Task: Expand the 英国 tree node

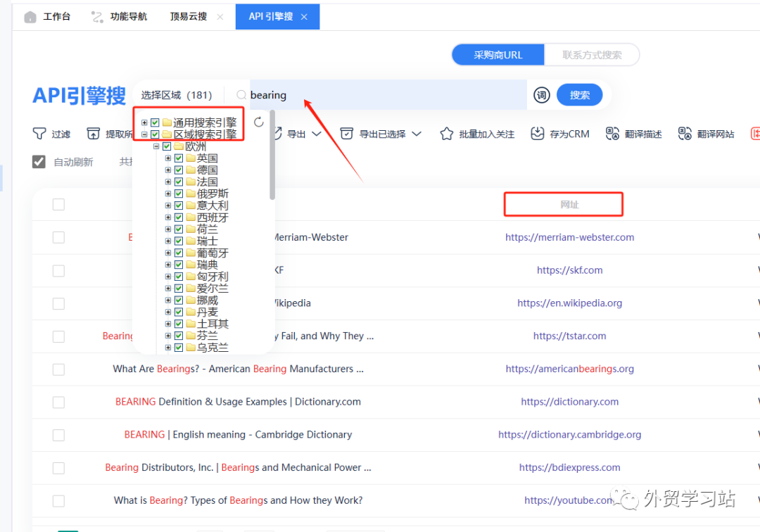Action: [x=167, y=158]
